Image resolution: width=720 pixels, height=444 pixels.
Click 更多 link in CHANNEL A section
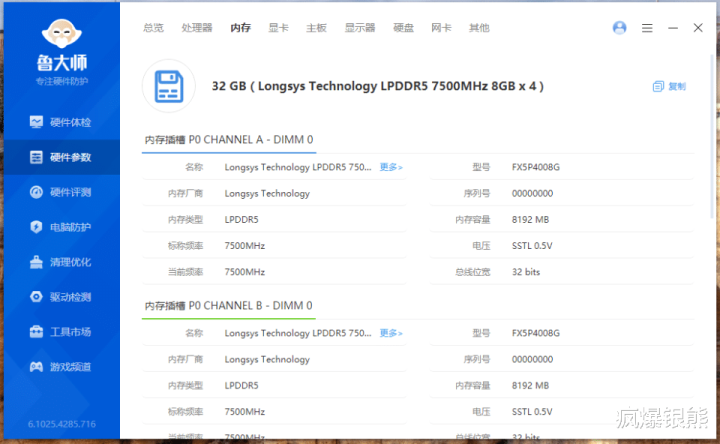(391, 167)
